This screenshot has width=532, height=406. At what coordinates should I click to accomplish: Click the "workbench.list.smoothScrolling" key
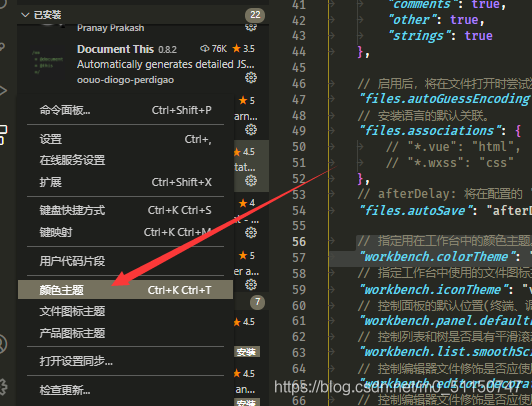point(445,352)
